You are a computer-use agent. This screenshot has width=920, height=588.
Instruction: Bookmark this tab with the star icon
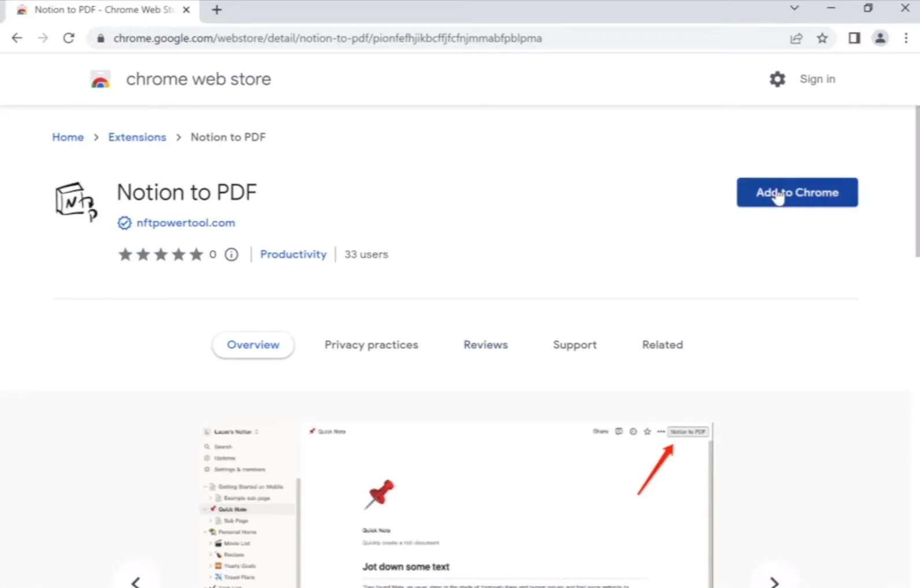(x=822, y=38)
